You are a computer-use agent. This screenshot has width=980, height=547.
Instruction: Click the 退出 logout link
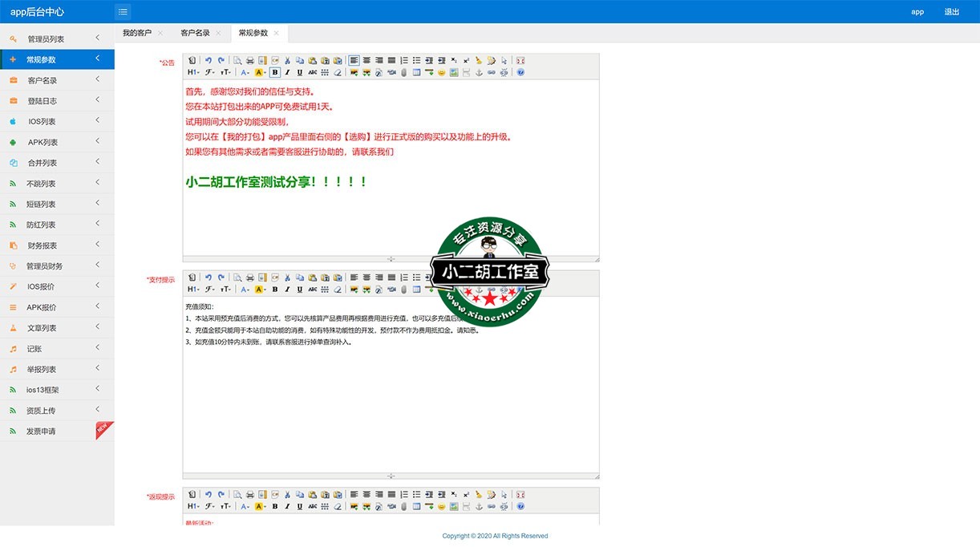pos(952,12)
